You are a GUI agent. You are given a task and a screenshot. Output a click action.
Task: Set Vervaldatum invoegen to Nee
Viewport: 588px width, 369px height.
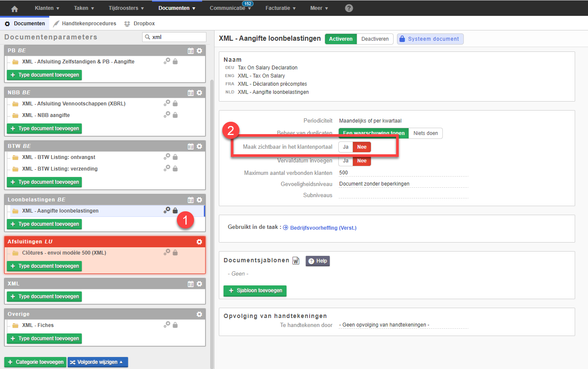(362, 161)
